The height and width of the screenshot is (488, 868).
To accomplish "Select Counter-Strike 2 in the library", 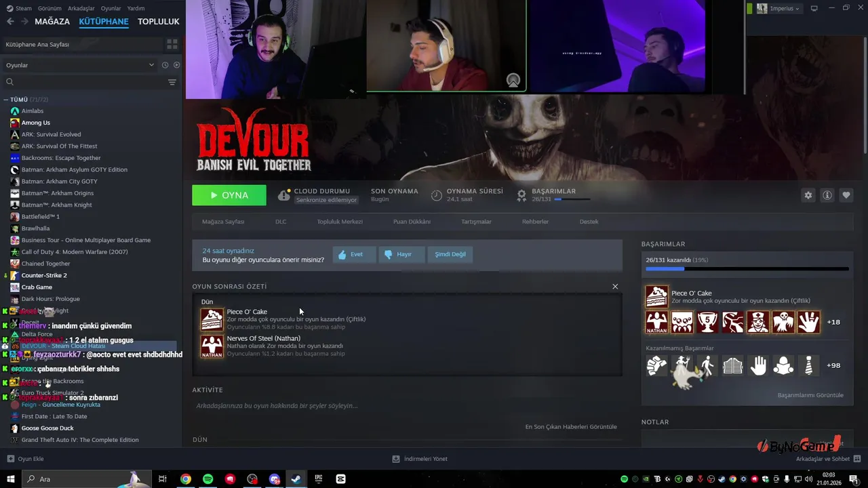I will [44, 275].
